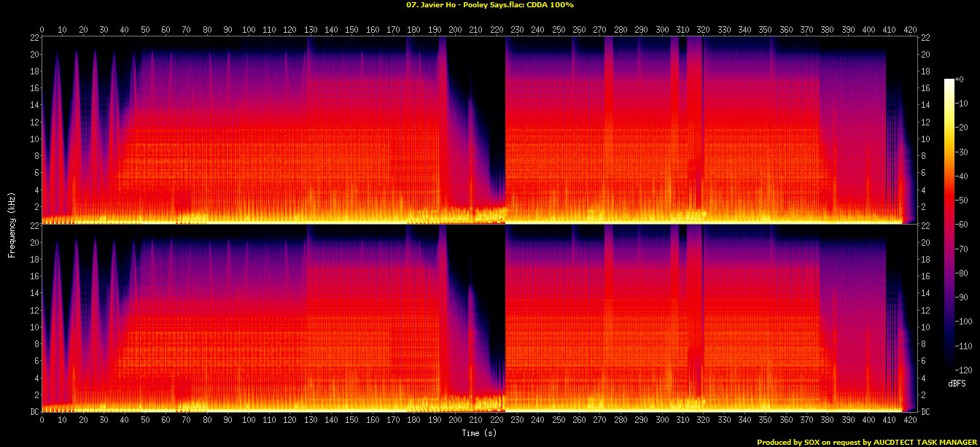The height and width of the screenshot is (447, 980).
Task: Click the file title 'Pooley Says.flac' text
Action: pos(489,4)
